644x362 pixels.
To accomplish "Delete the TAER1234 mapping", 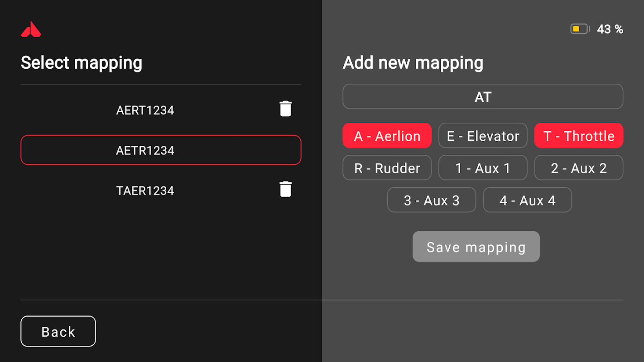I will [x=285, y=189].
